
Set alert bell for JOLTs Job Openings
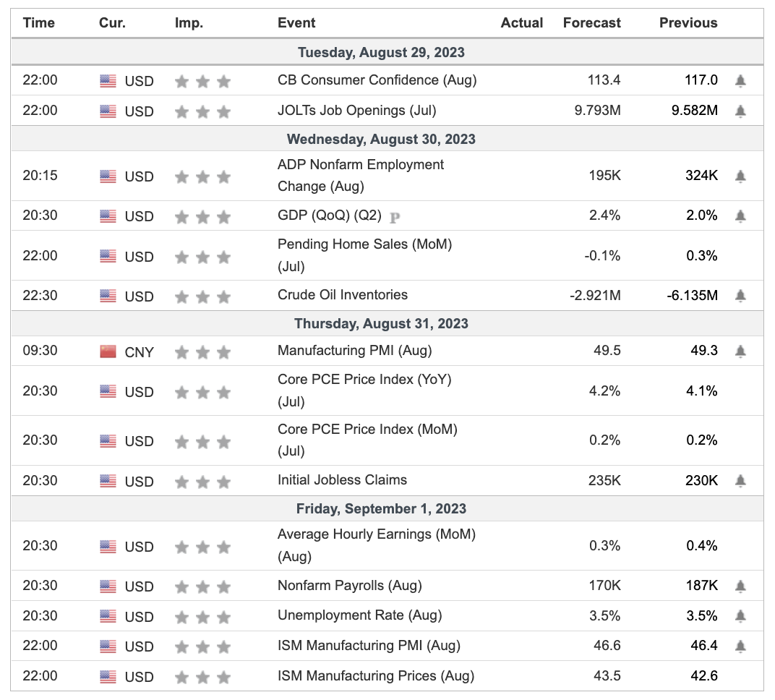[740, 111]
